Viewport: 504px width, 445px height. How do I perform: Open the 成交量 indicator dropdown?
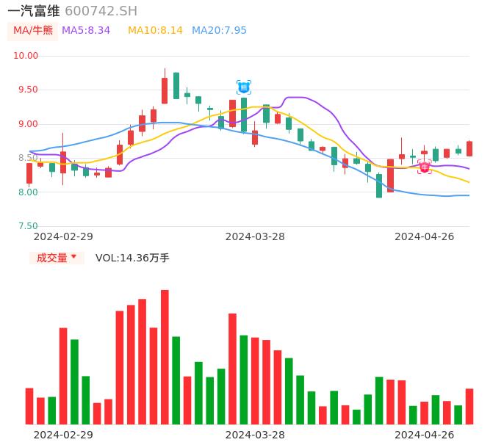click(x=57, y=258)
